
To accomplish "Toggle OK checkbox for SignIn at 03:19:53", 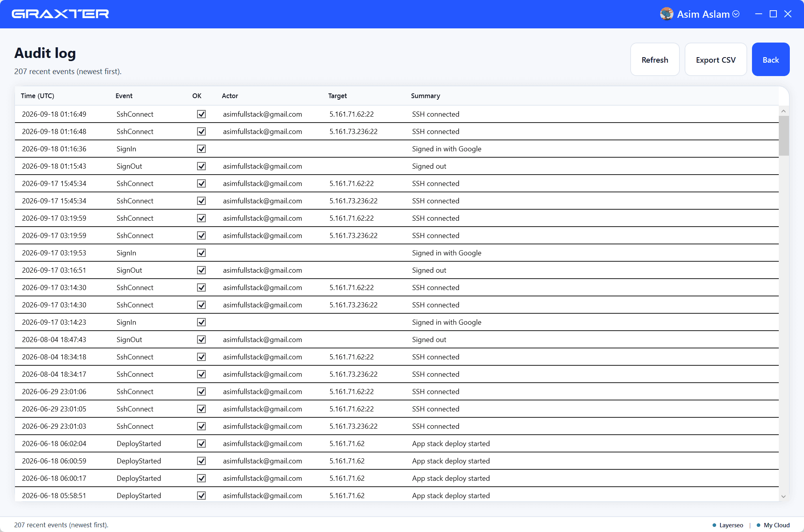I will point(201,253).
